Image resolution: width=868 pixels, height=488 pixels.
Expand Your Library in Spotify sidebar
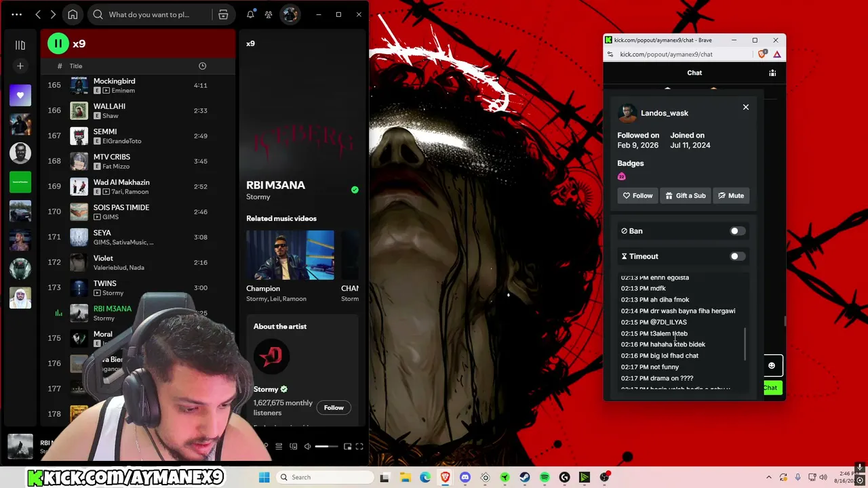point(20,45)
